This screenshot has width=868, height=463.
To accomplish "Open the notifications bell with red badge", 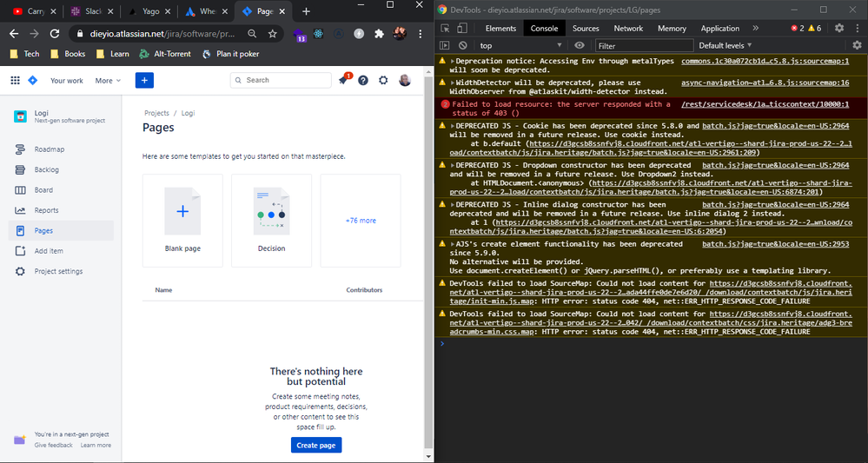I will coord(344,80).
